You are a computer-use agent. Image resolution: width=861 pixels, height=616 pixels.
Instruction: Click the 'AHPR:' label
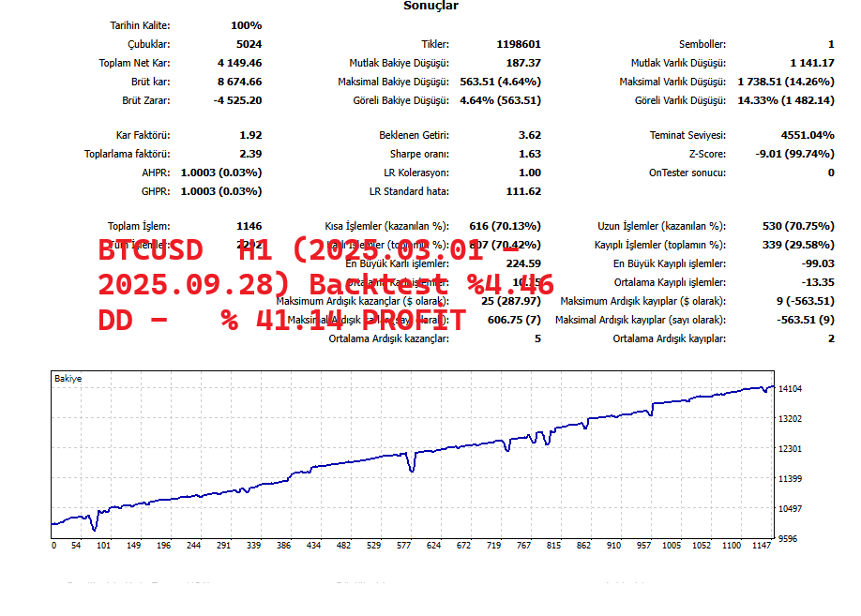point(156,173)
